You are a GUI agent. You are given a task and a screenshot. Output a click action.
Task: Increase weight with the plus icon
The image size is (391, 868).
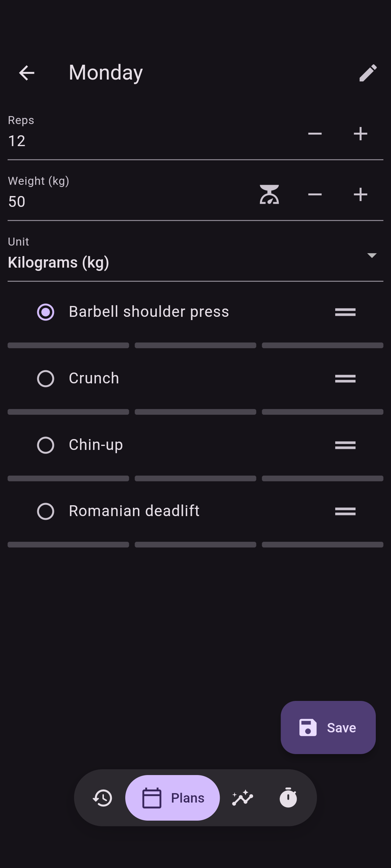coord(361,195)
